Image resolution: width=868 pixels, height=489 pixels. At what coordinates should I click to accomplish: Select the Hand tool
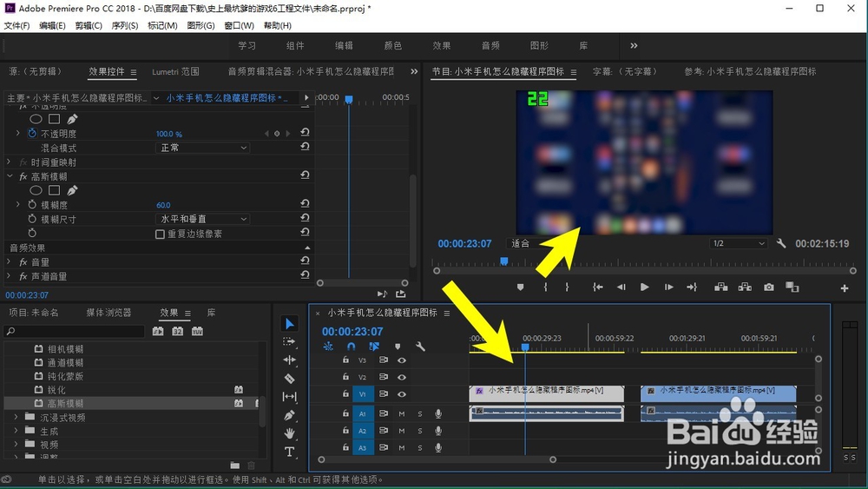290,433
